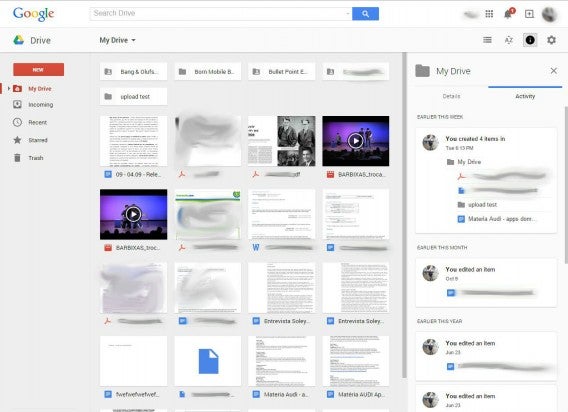Click the first Entrevista Soley... file name
This screenshot has width=568, height=412.
287,321
